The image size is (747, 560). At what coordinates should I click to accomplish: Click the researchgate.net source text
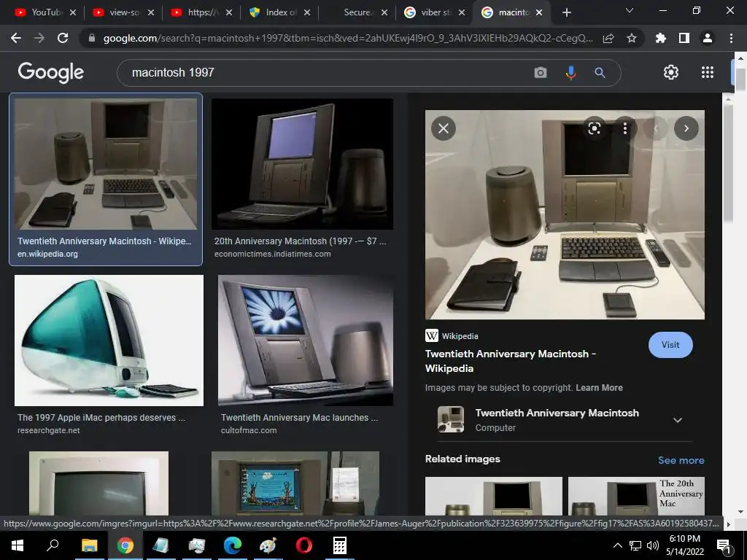click(x=49, y=430)
